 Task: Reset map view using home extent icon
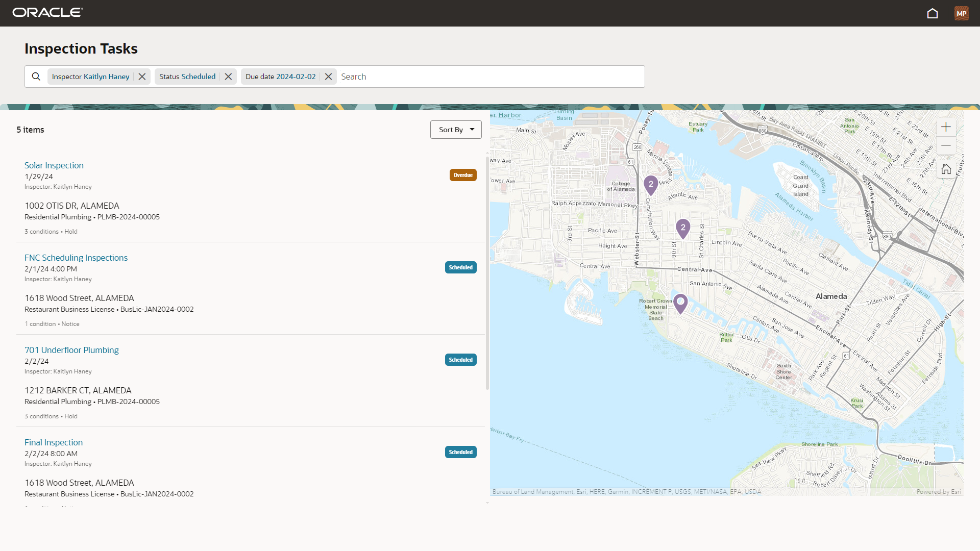pos(946,168)
